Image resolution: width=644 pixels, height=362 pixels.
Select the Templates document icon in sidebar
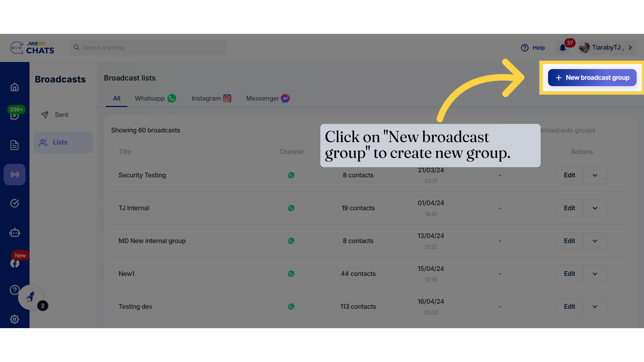(14, 145)
